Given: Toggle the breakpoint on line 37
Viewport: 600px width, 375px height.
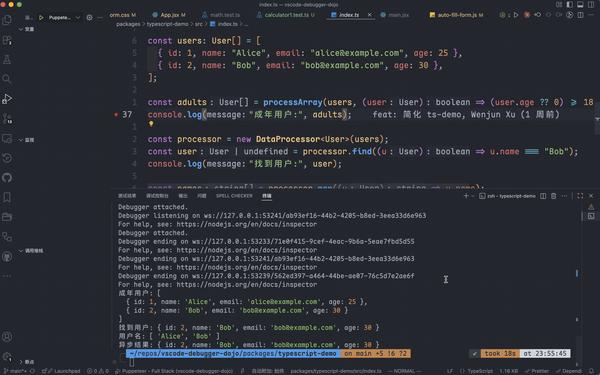Looking at the screenshot, I should click(116, 114).
